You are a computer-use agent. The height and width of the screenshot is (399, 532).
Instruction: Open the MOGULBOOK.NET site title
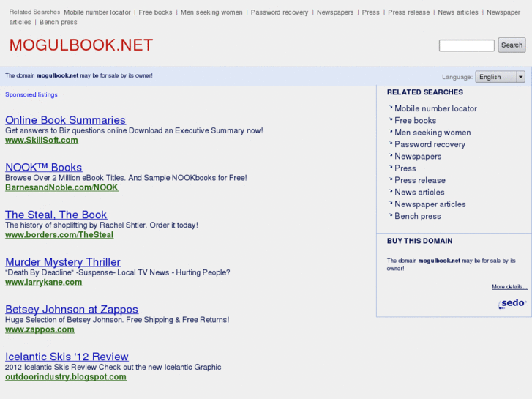pos(81,45)
